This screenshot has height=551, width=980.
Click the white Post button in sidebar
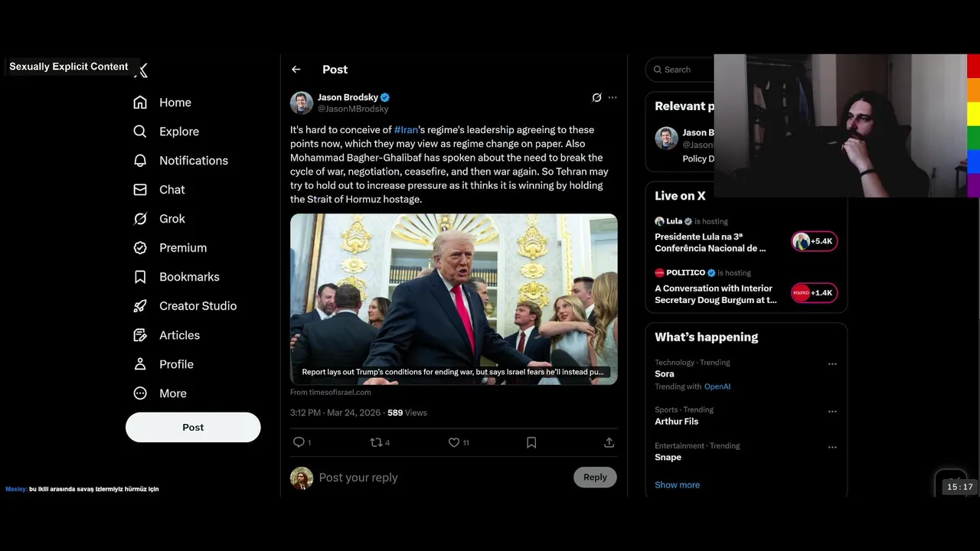[193, 427]
